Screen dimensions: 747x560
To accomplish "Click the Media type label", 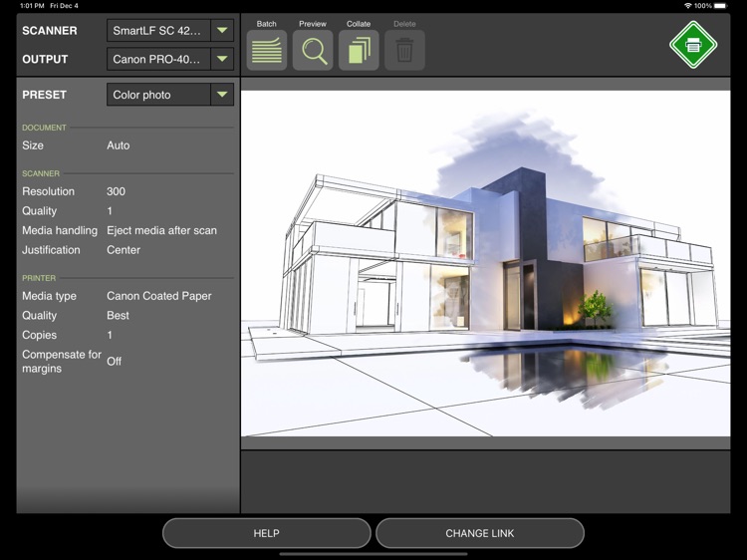I will 49,296.
